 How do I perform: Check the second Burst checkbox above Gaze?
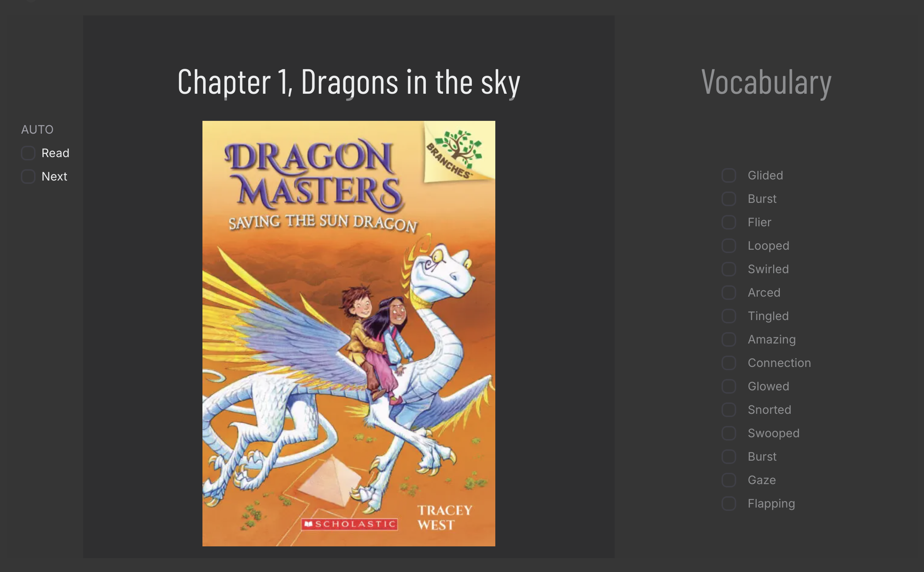(729, 457)
